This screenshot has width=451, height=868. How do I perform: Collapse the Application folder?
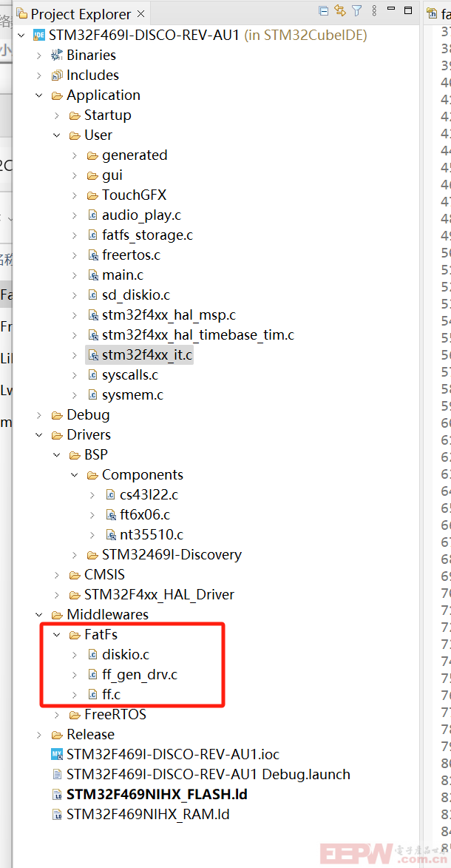[38, 95]
